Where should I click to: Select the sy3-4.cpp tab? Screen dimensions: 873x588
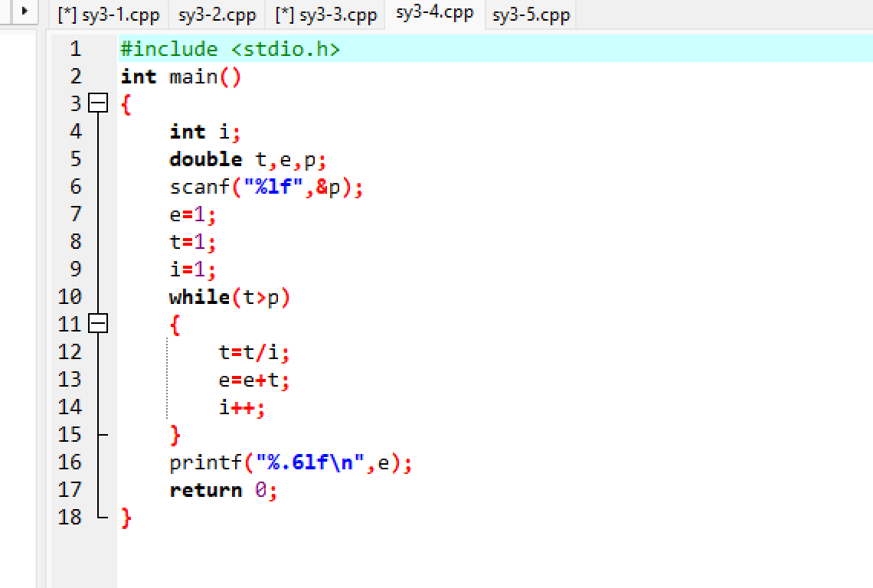(434, 13)
